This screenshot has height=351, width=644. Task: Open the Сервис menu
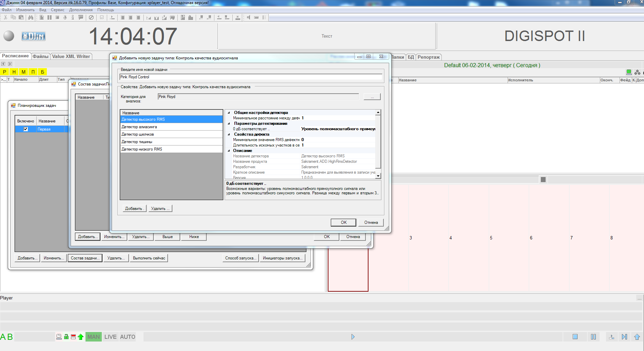(57, 10)
